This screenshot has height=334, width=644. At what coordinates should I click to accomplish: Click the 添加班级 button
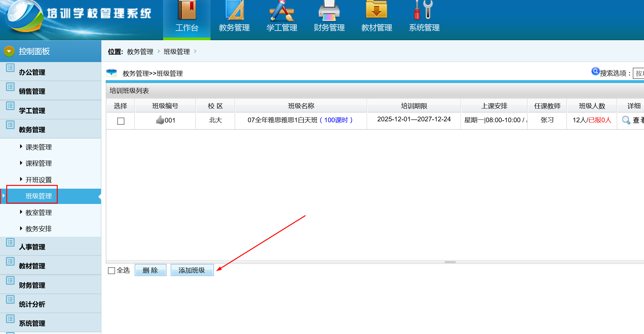[x=192, y=270]
